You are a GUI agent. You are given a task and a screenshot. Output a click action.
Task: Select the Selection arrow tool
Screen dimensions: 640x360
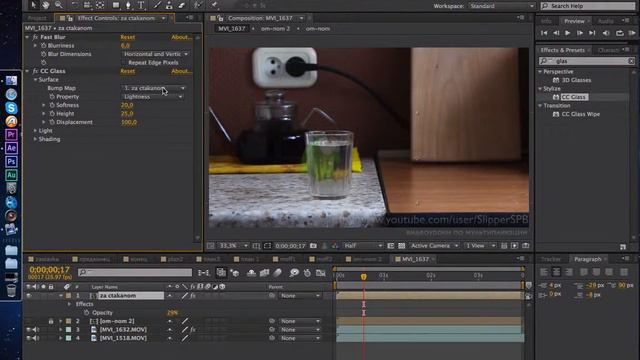[33, 5]
